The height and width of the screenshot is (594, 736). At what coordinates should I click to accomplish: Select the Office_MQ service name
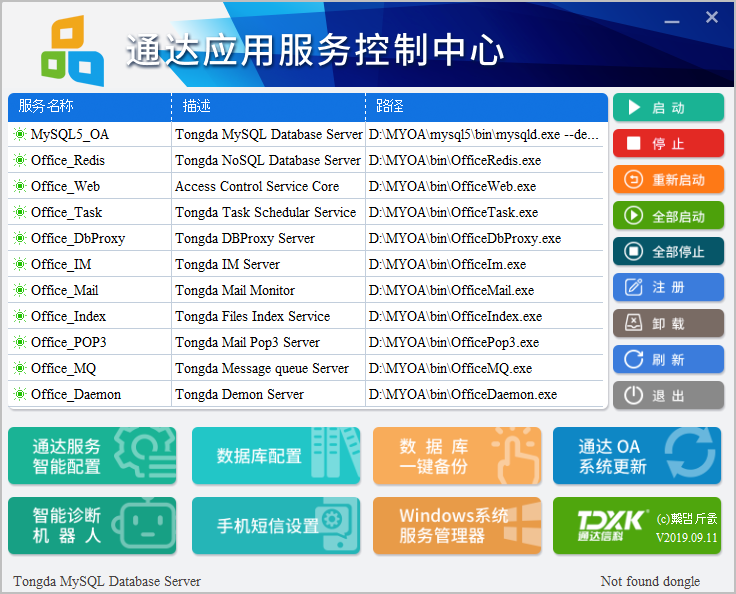pos(63,369)
